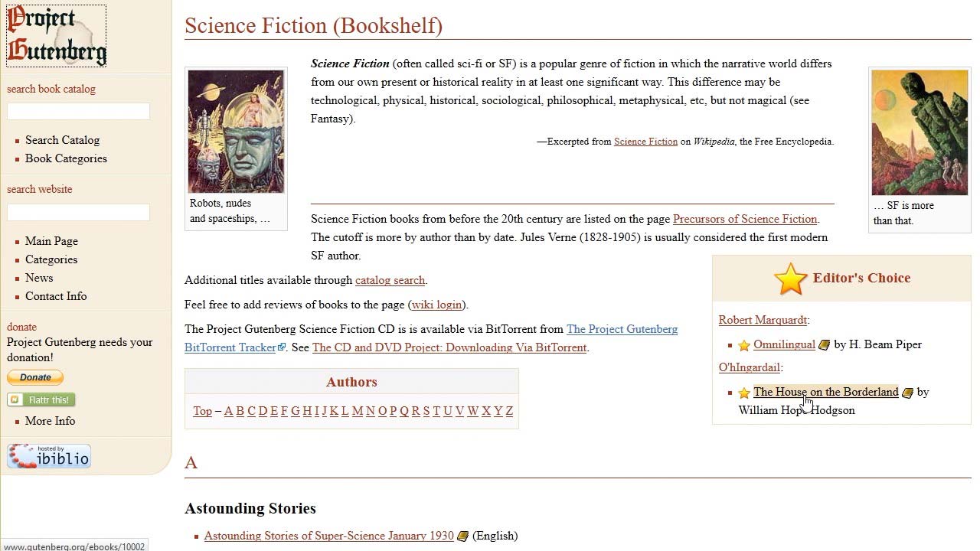Screen dimensions: 980x551
Task: Click the Project Gutenberg logo
Action: (x=56, y=35)
